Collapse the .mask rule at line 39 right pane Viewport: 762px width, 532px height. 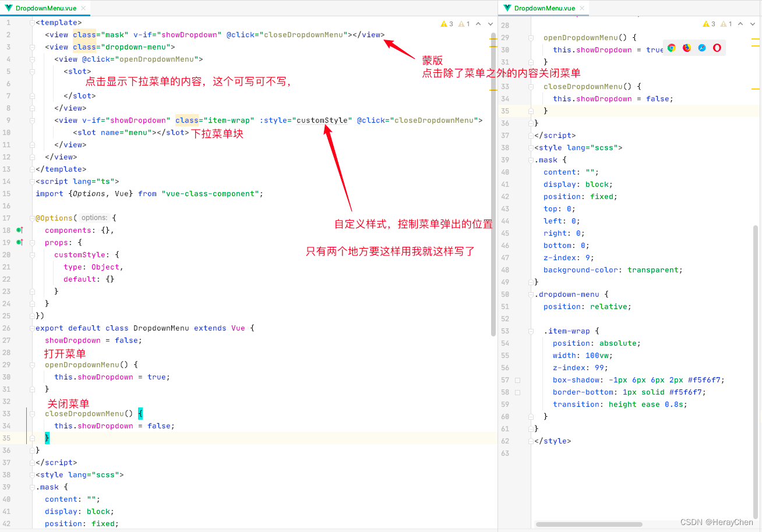click(531, 159)
